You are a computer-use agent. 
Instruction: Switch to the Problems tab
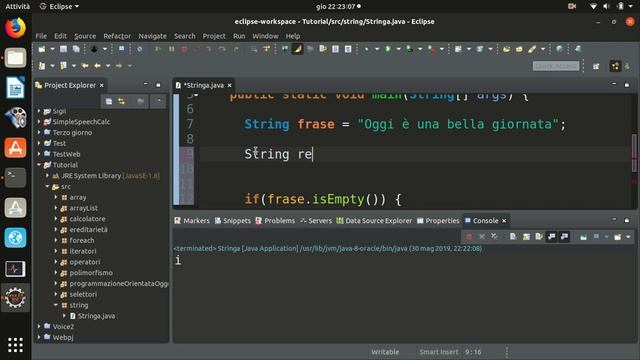click(275, 221)
